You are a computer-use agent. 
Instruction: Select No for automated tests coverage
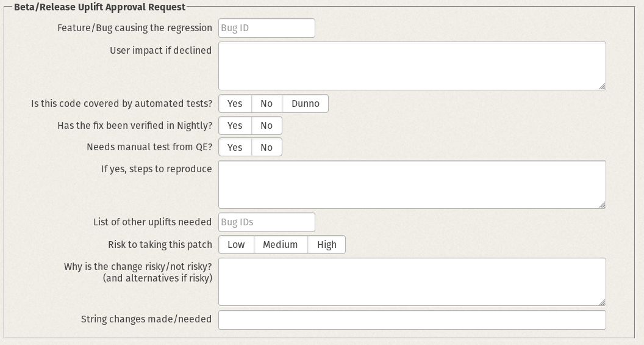click(x=267, y=104)
